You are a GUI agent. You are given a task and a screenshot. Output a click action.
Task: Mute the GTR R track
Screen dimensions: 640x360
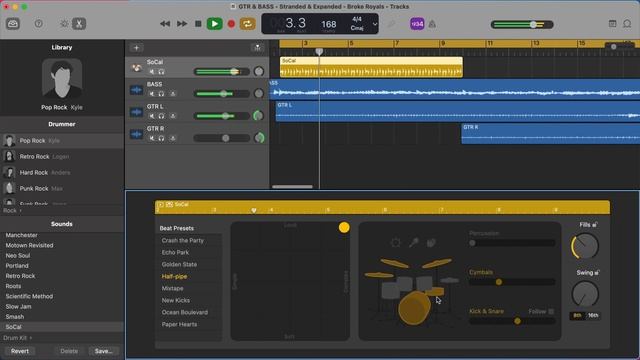(152, 138)
